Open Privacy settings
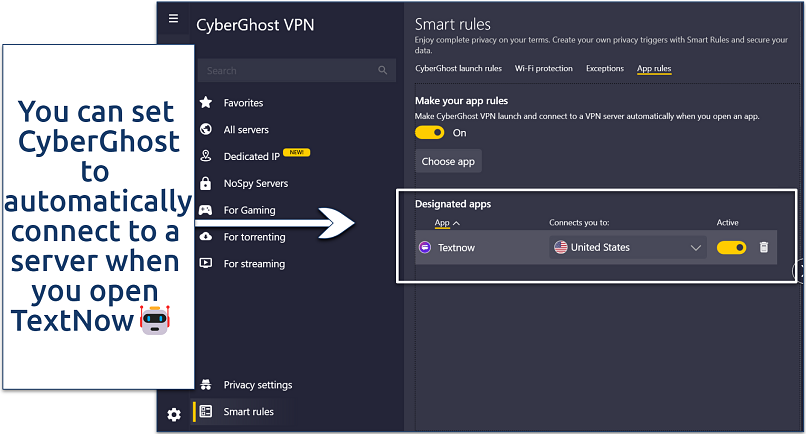The image size is (806, 434). coord(258,385)
